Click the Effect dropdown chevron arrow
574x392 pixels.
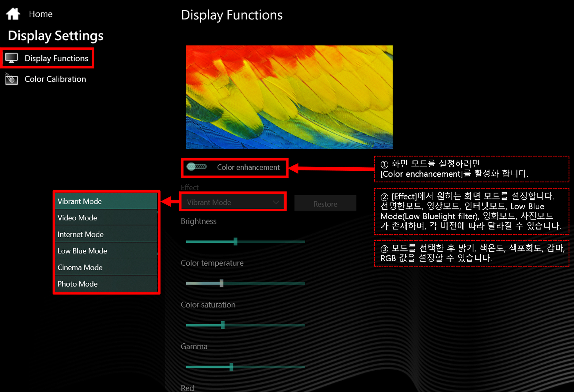coord(276,202)
